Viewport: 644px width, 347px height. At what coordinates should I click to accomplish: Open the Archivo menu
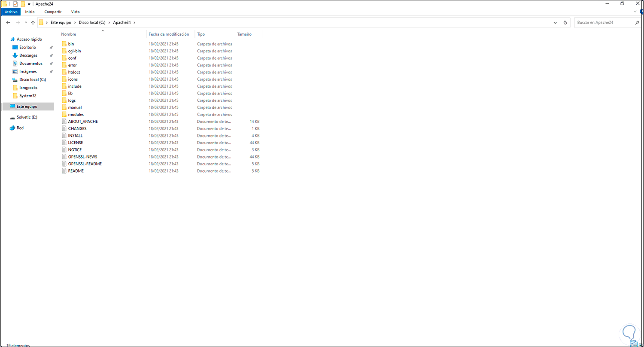(11, 12)
